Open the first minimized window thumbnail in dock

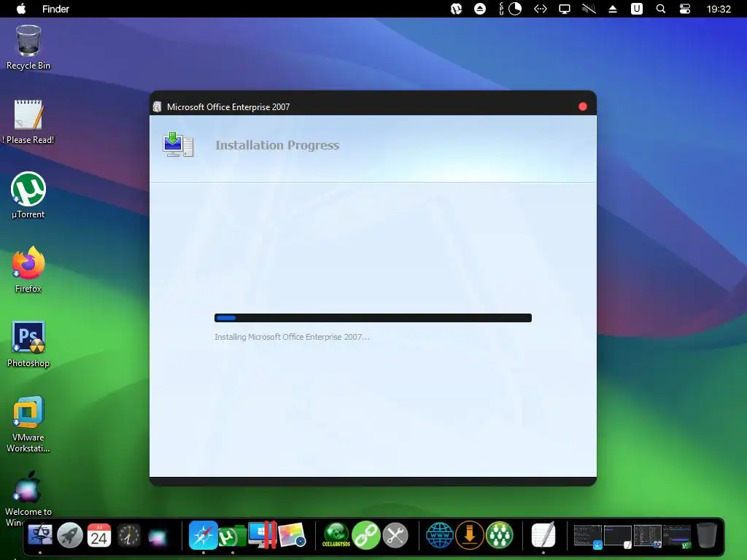pyautogui.click(x=588, y=536)
